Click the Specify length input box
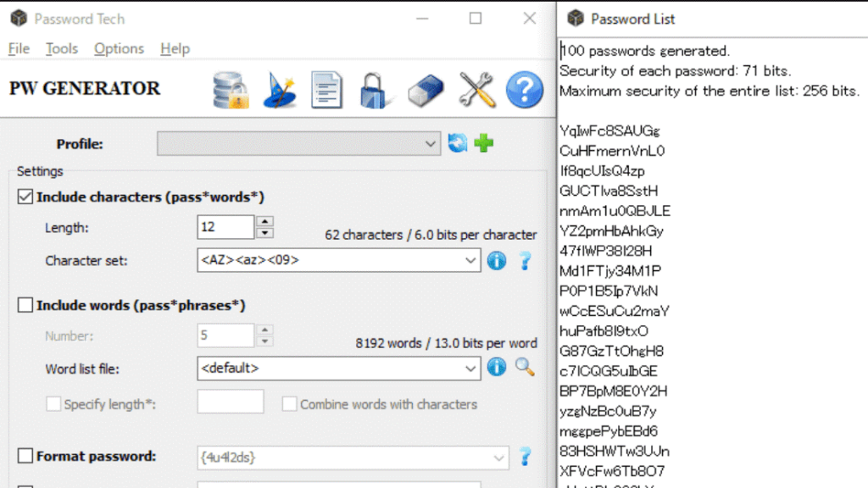This screenshot has width=868, height=488. [x=231, y=402]
